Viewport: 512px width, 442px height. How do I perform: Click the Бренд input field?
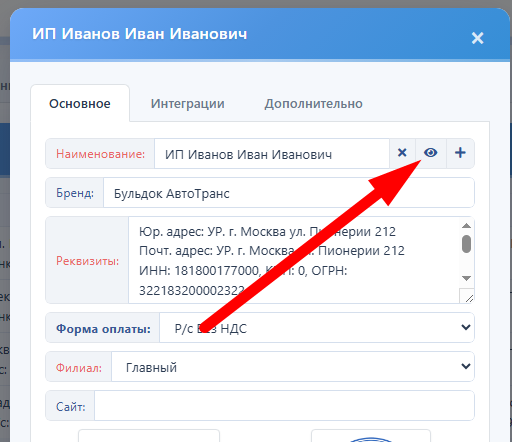289,193
